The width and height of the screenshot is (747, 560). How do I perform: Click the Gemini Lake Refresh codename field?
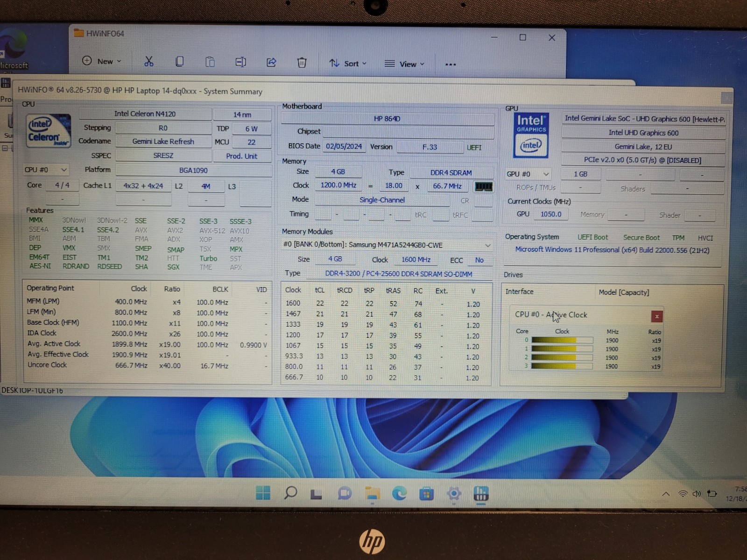(x=163, y=141)
